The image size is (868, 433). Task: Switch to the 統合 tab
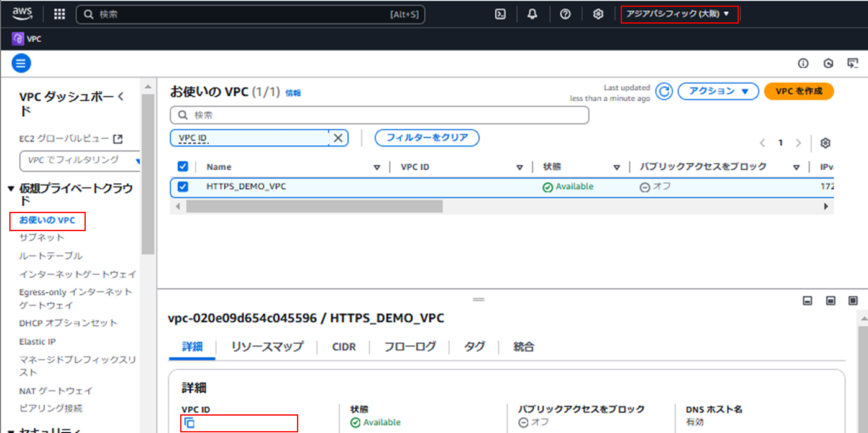coord(524,347)
